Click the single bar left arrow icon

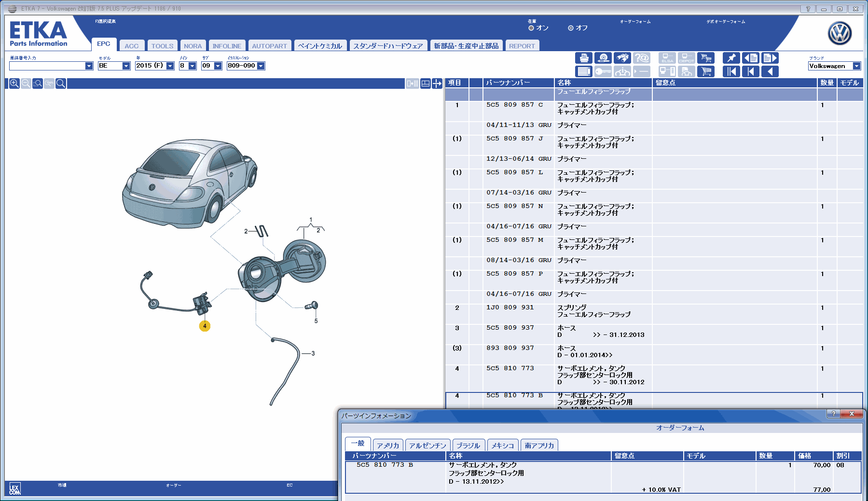(751, 71)
